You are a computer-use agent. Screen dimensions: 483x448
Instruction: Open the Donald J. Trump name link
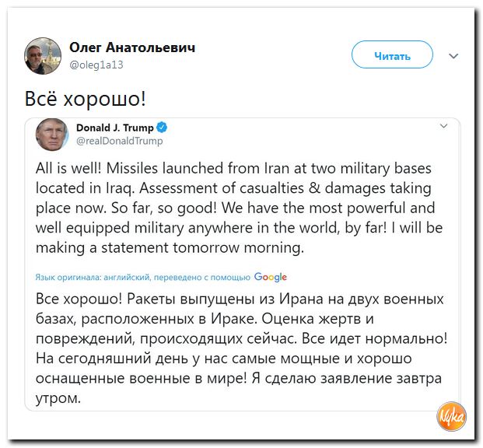click(115, 128)
